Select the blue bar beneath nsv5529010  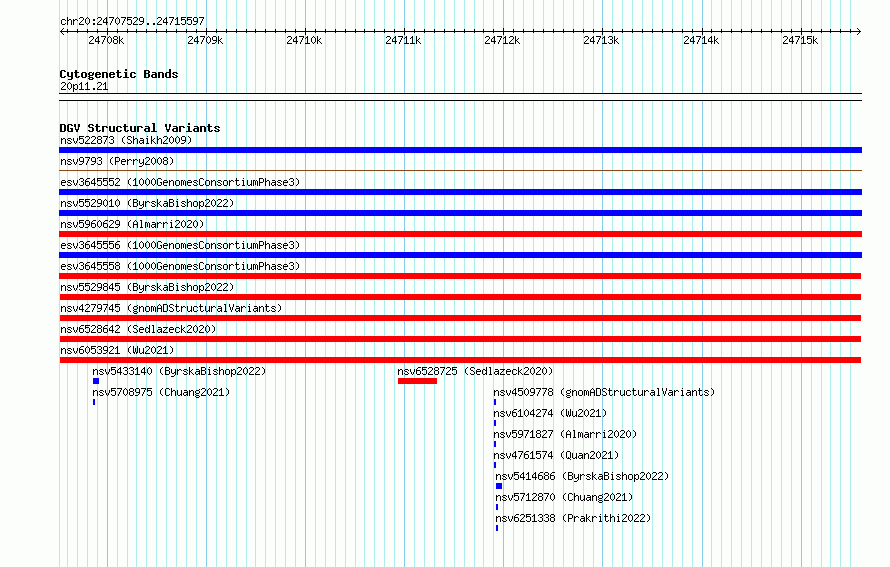tap(460, 213)
